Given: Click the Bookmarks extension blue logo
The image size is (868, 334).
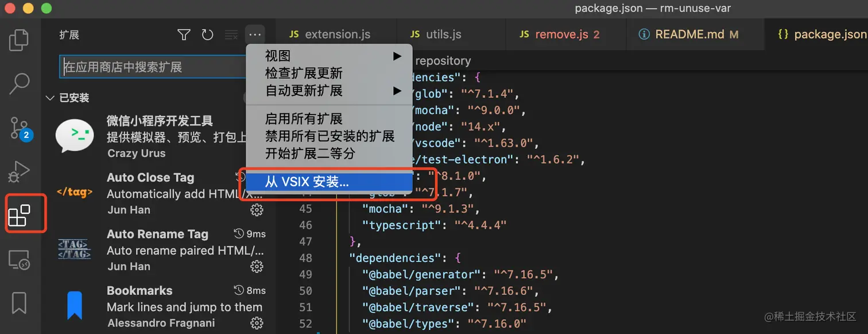Looking at the screenshot, I should pos(75,306).
